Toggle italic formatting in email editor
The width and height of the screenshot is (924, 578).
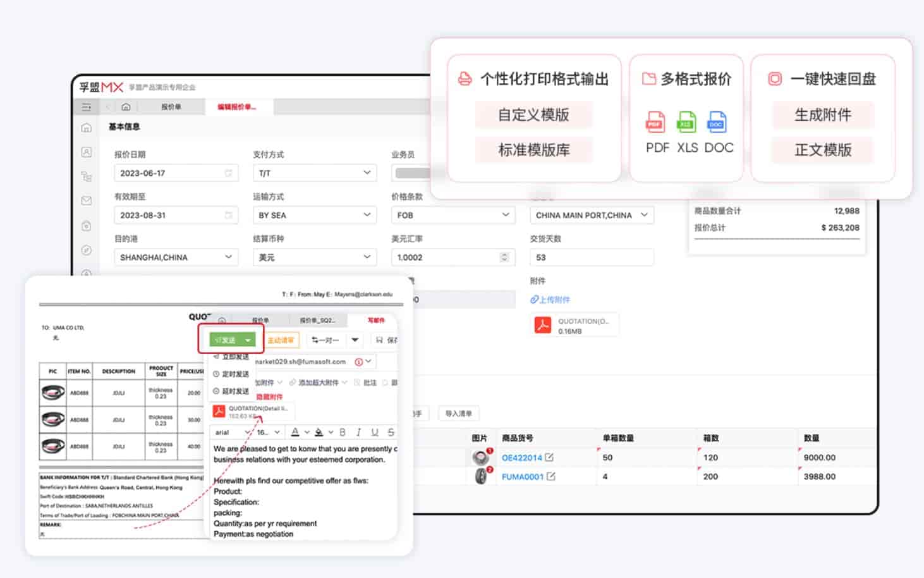click(358, 433)
